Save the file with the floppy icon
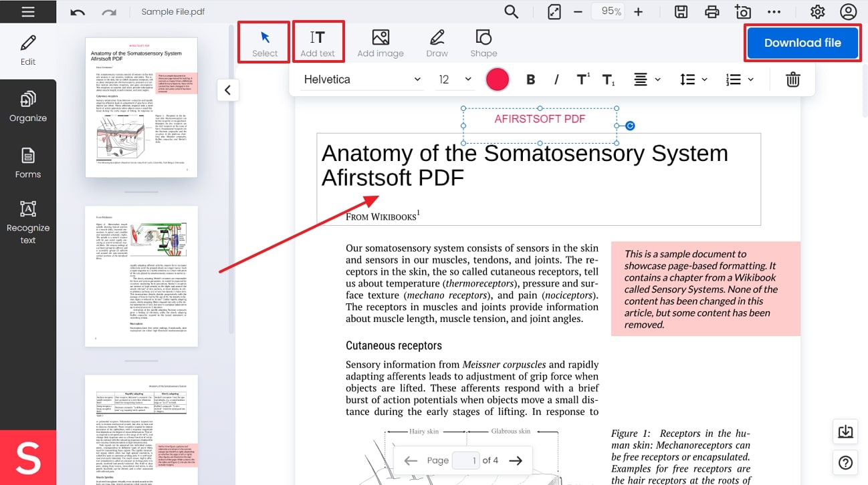868x485 pixels. point(681,11)
